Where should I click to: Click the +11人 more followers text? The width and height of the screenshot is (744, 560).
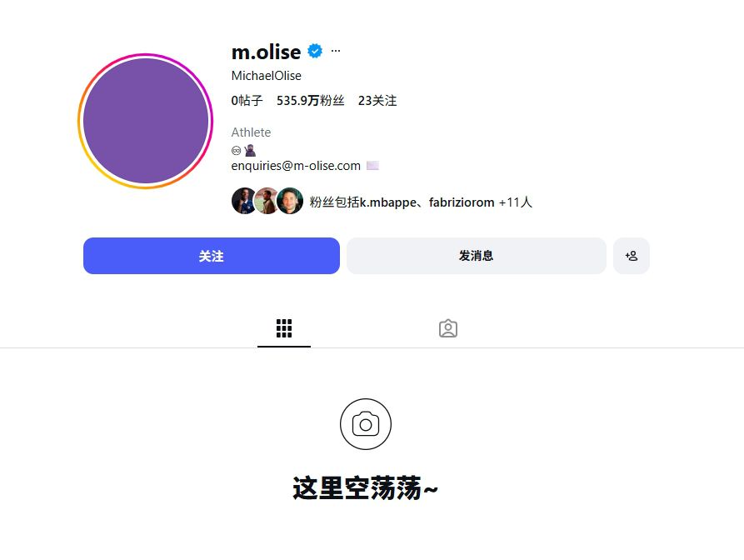(515, 202)
